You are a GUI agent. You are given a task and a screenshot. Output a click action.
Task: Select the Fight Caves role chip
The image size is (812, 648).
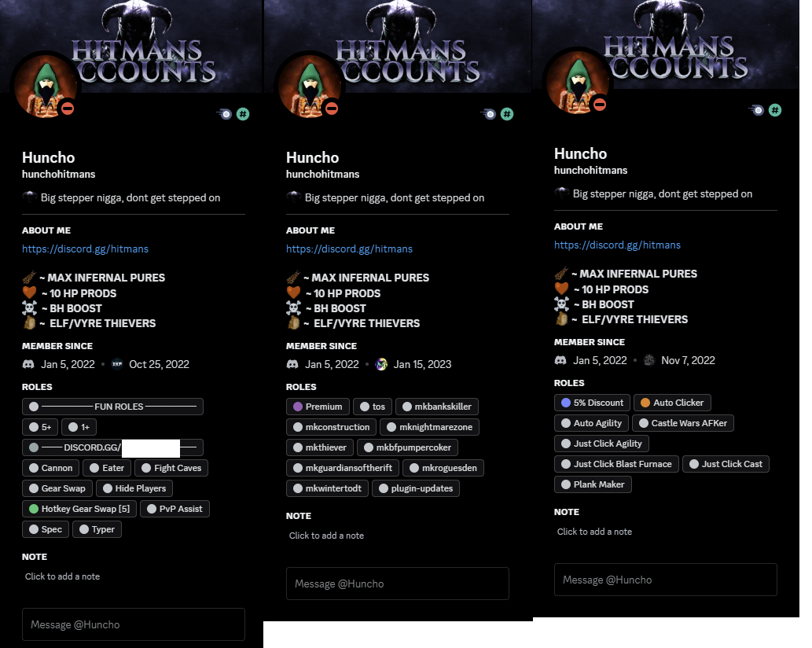click(171, 468)
